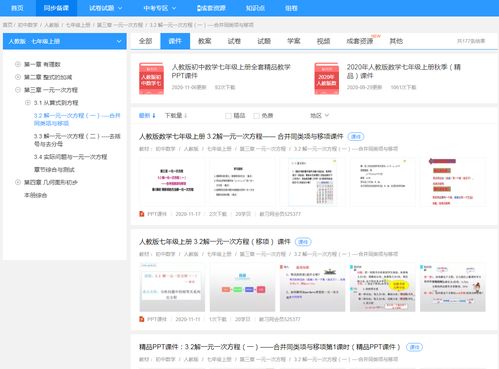
Task: Select tree item 3.2 解一元一次方程（一）合并同类项与移项
Action: (77, 119)
